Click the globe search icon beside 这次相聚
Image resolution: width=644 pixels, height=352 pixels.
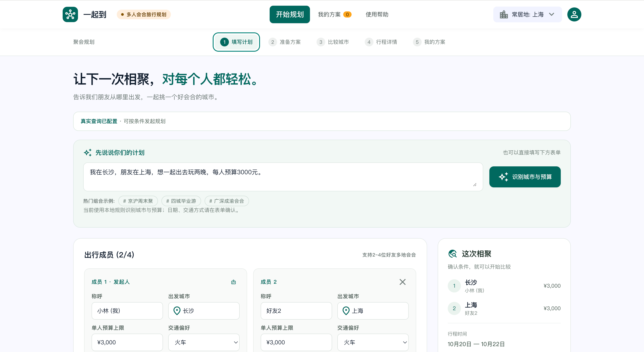452,253
